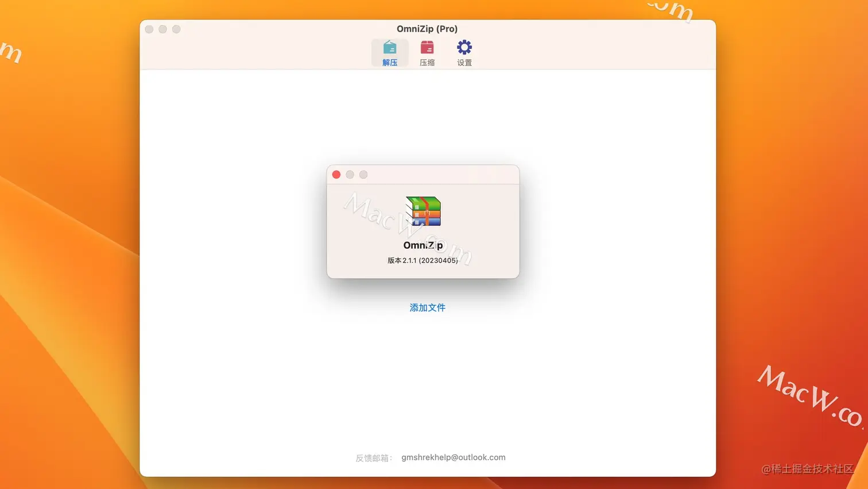Viewport: 868px width, 489px height.
Task: Click the OmniZip archive icon in about dialog
Action: pos(423,211)
